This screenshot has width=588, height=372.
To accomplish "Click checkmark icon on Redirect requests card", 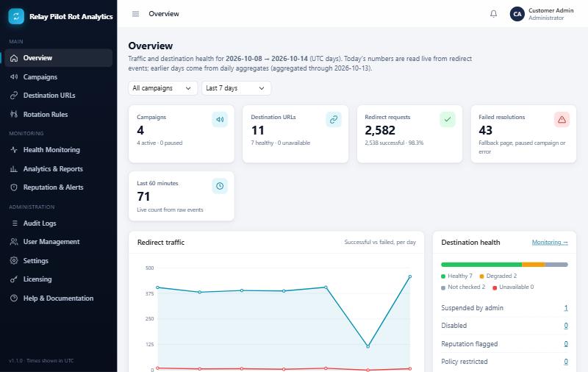I will (448, 120).
